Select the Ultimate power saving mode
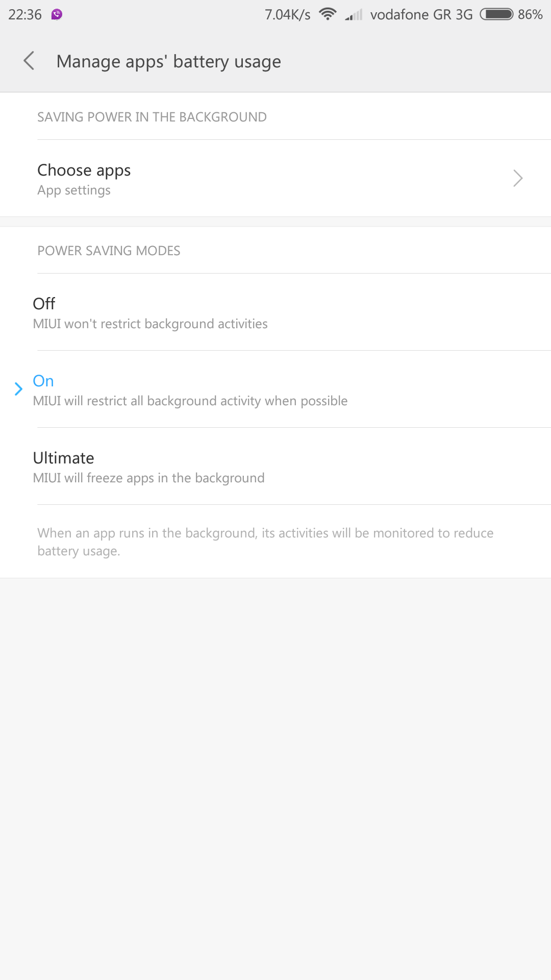551x980 pixels. coord(63,458)
